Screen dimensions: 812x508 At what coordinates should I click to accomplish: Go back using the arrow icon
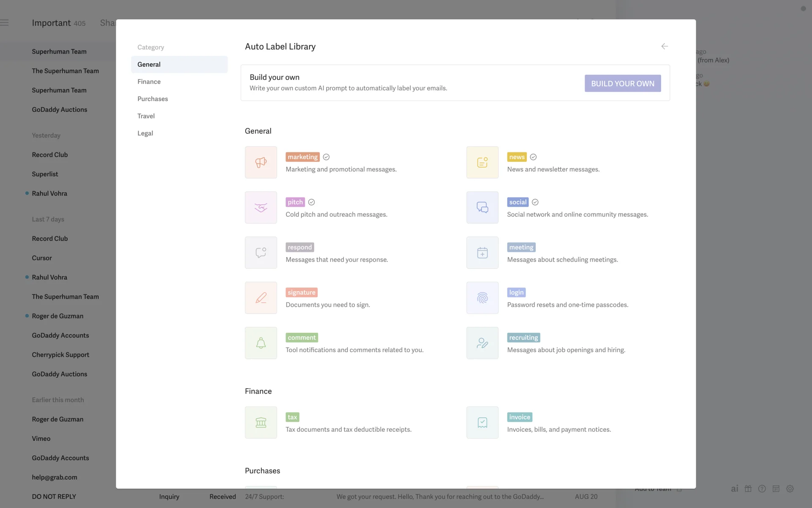[664, 46]
